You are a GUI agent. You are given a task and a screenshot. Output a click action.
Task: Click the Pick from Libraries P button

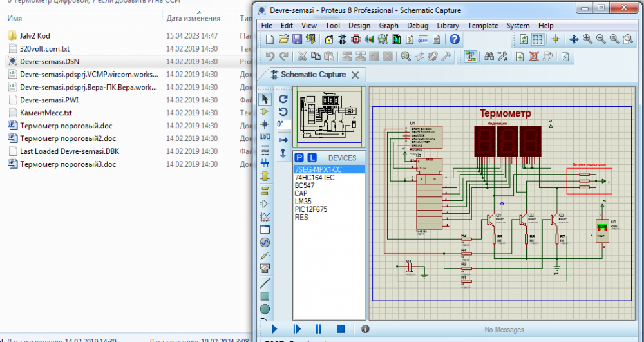[299, 158]
